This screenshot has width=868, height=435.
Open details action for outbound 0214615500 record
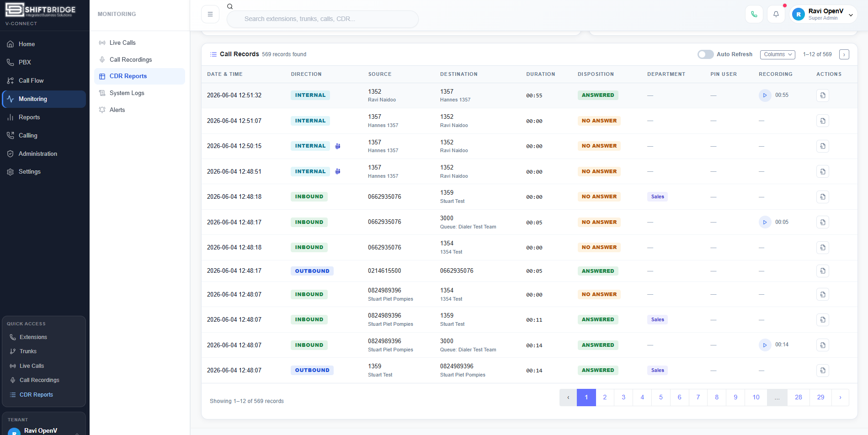pos(823,271)
